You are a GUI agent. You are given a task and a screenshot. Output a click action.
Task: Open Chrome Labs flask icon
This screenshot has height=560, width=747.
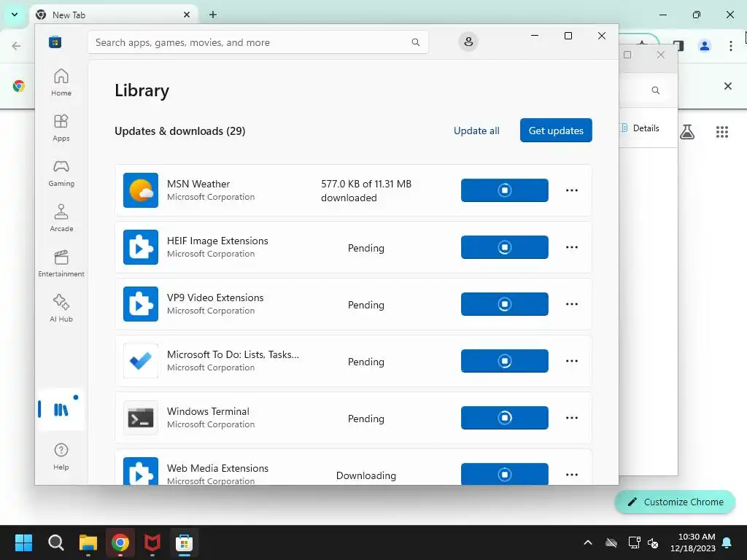(x=687, y=132)
